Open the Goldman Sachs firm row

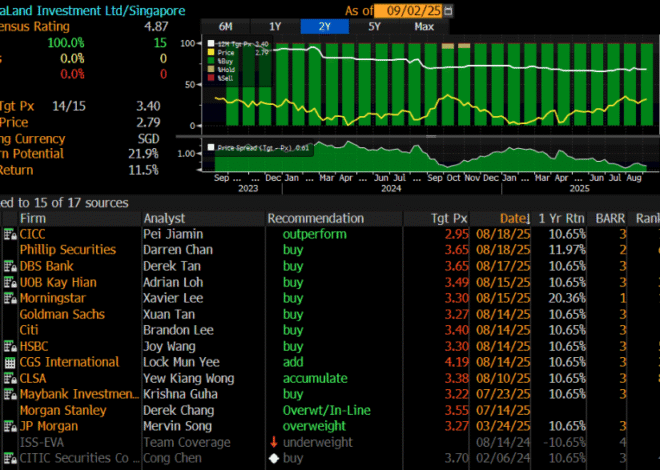[x=62, y=314]
